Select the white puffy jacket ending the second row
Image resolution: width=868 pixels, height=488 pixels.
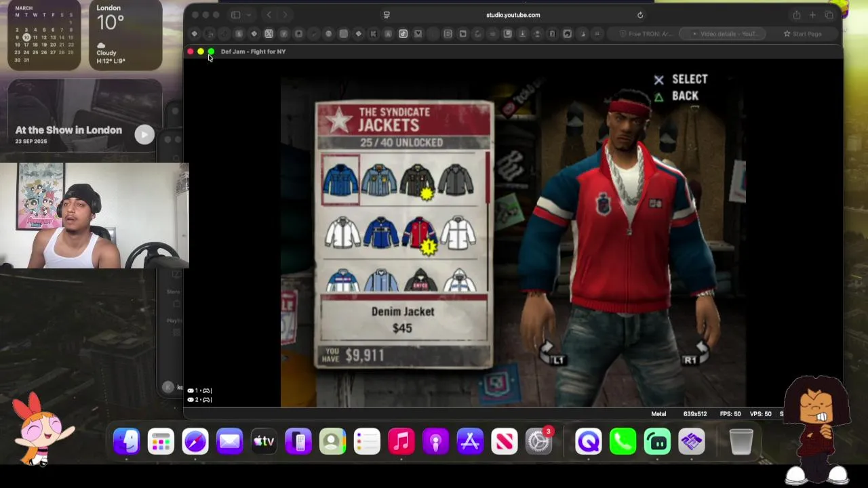pos(458,232)
